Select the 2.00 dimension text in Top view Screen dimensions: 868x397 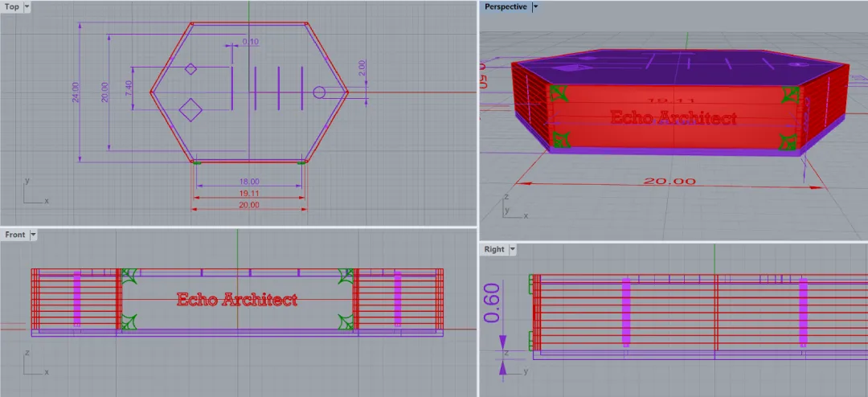(362, 68)
